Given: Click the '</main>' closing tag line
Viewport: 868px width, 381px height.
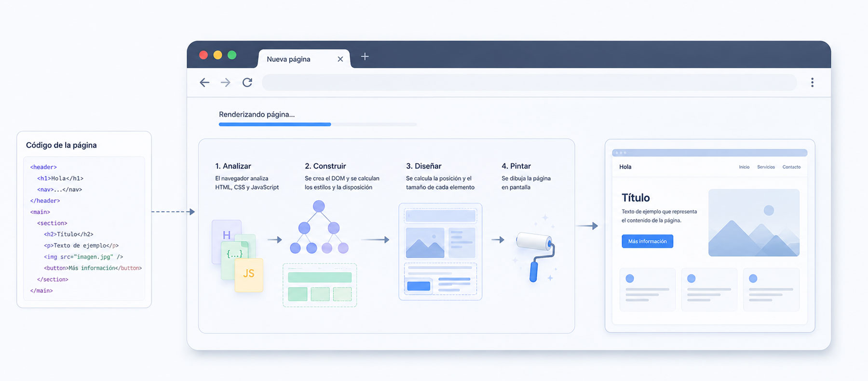Looking at the screenshot, I should [41, 290].
